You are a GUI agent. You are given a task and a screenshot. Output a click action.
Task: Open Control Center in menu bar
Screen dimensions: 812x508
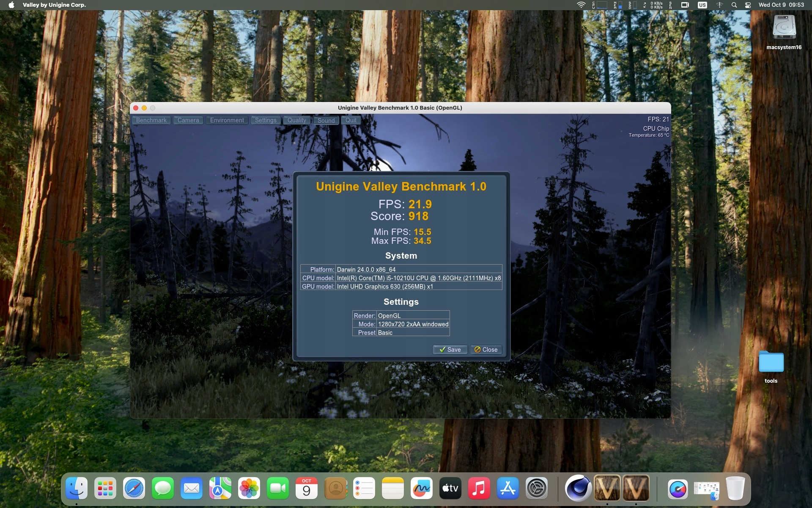pyautogui.click(x=748, y=5)
